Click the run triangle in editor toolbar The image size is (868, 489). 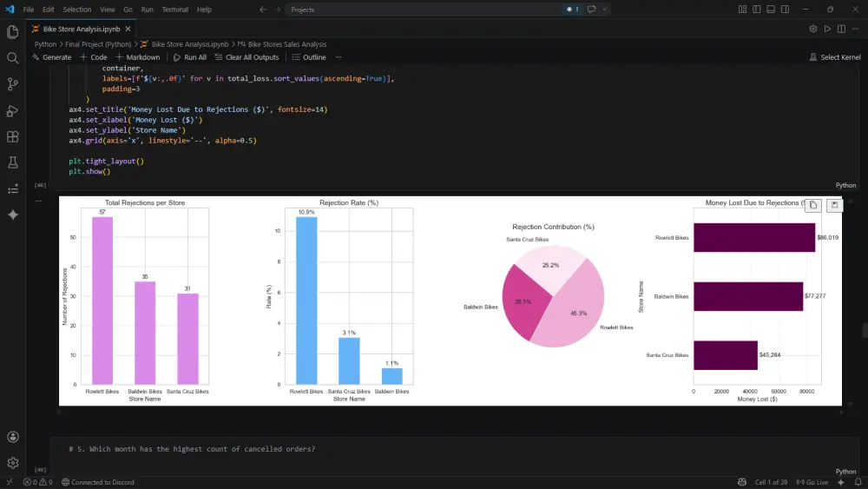[x=827, y=29]
